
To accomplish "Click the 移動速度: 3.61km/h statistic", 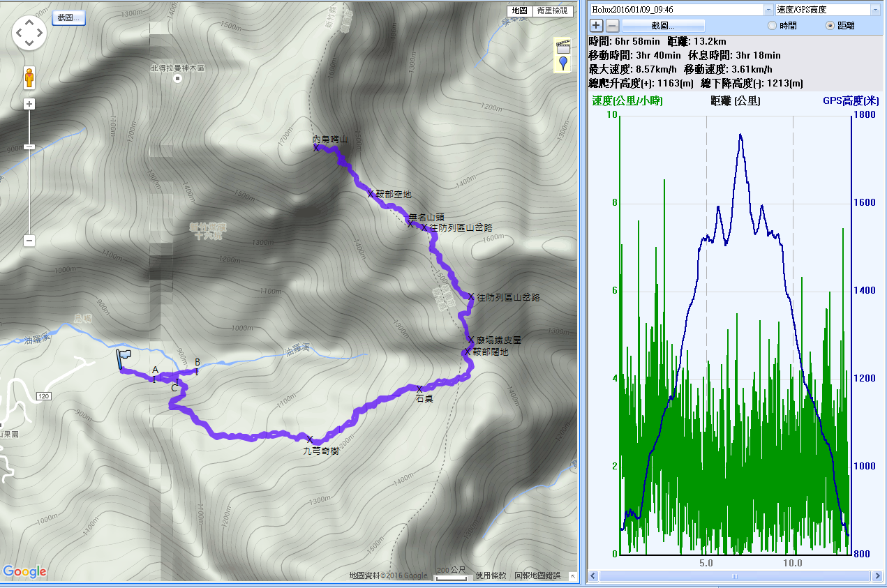I will point(728,69).
